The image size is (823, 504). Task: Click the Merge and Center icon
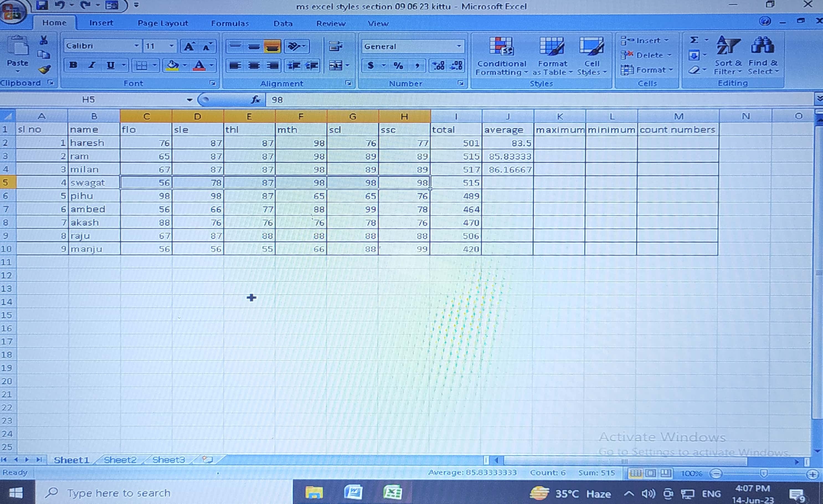(335, 65)
